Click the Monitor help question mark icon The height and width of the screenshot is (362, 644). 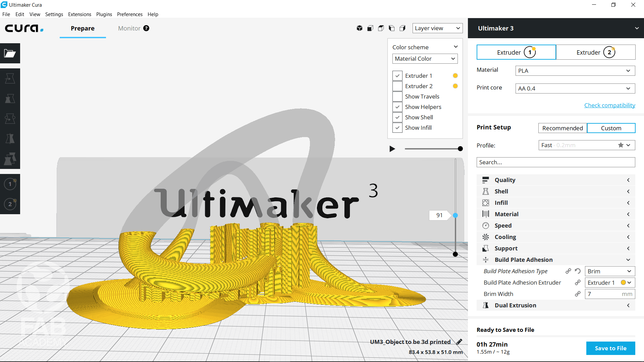(x=146, y=28)
